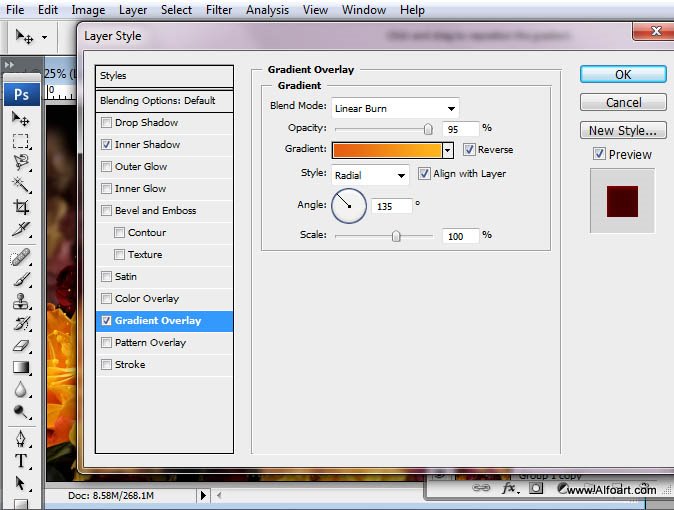Select the Brush tool
674x510 pixels.
20,280
